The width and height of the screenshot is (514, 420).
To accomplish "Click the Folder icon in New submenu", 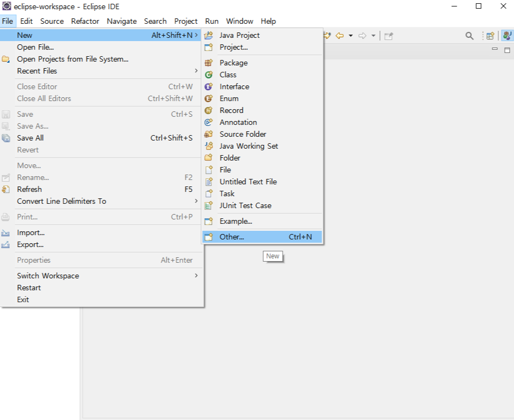I will pyautogui.click(x=209, y=158).
